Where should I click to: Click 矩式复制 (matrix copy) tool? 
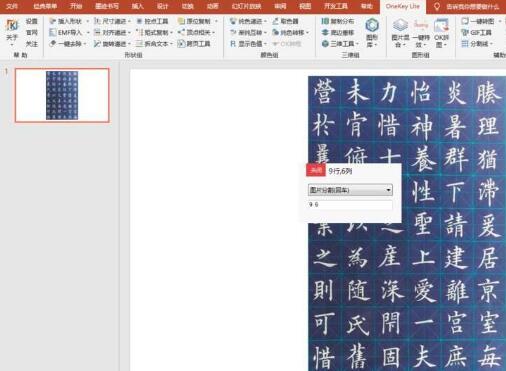[x=152, y=32]
